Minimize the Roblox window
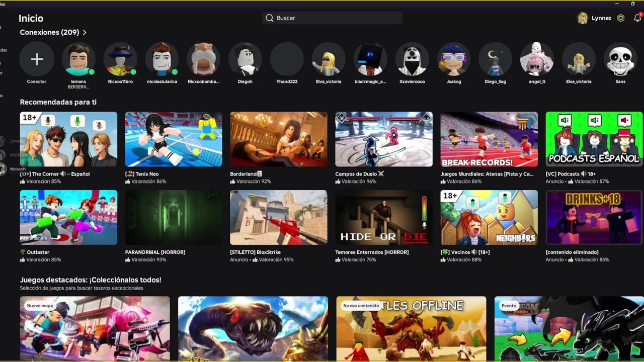 click(x=617, y=4)
